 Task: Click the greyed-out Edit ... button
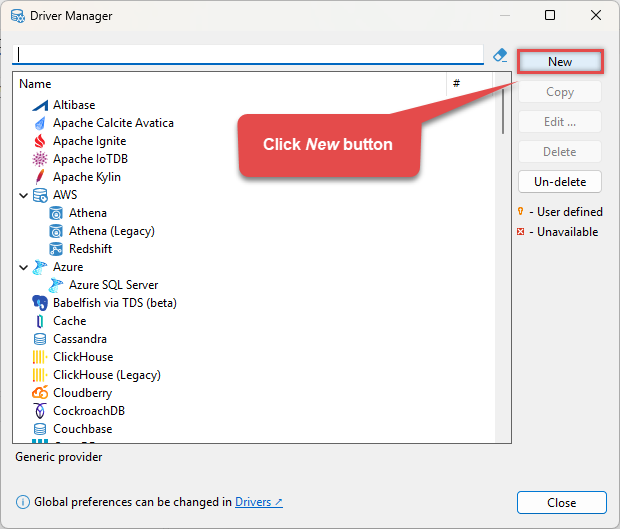click(x=560, y=122)
